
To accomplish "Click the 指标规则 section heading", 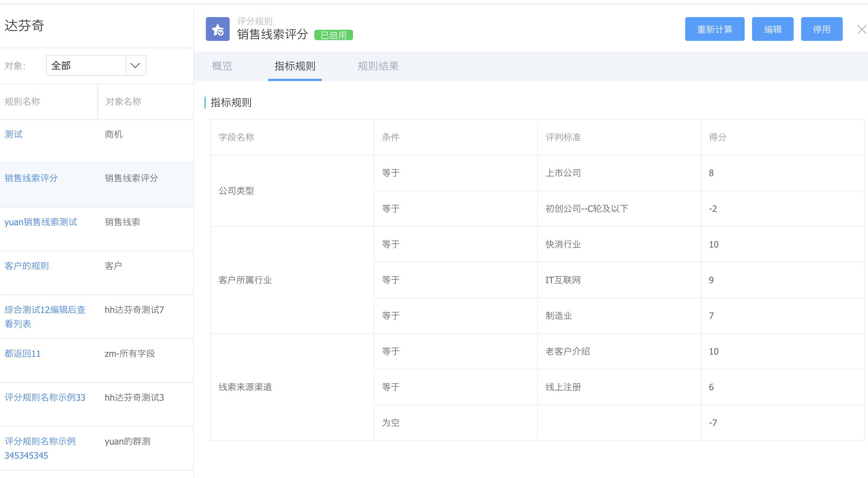I will (x=231, y=102).
